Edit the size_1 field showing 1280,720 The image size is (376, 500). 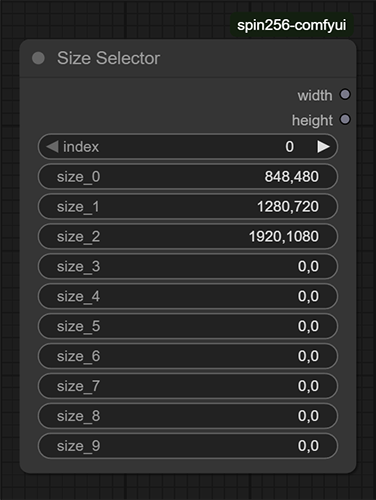(188, 207)
